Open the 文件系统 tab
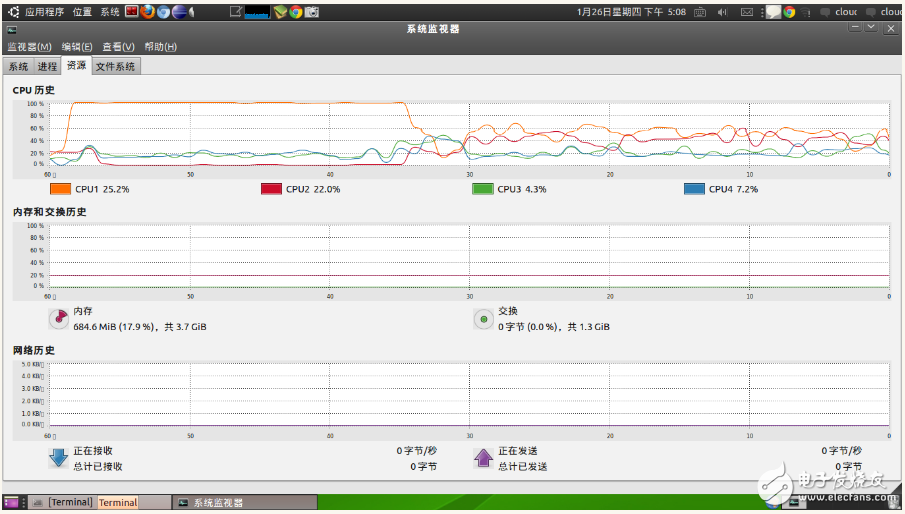 (x=115, y=67)
